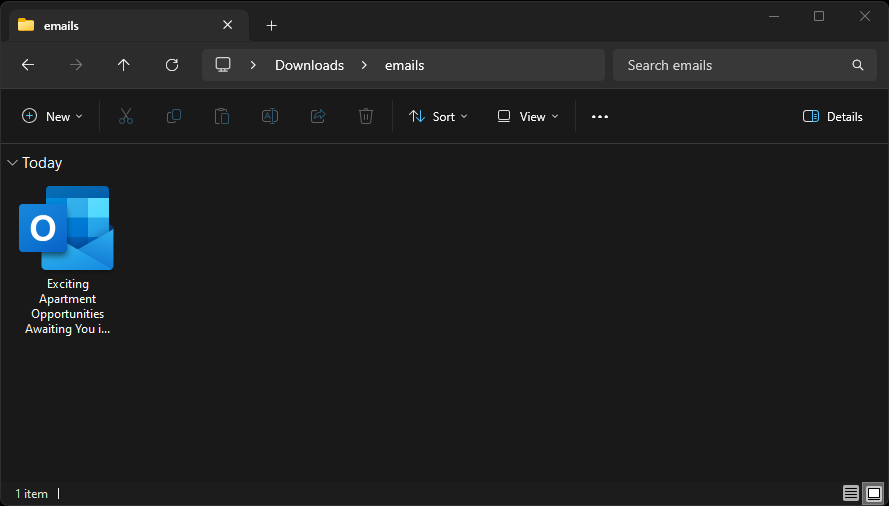Click the Exciting Apartment Opportunities file name
The width and height of the screenshot is (889, 506).
tap(67, 306)
